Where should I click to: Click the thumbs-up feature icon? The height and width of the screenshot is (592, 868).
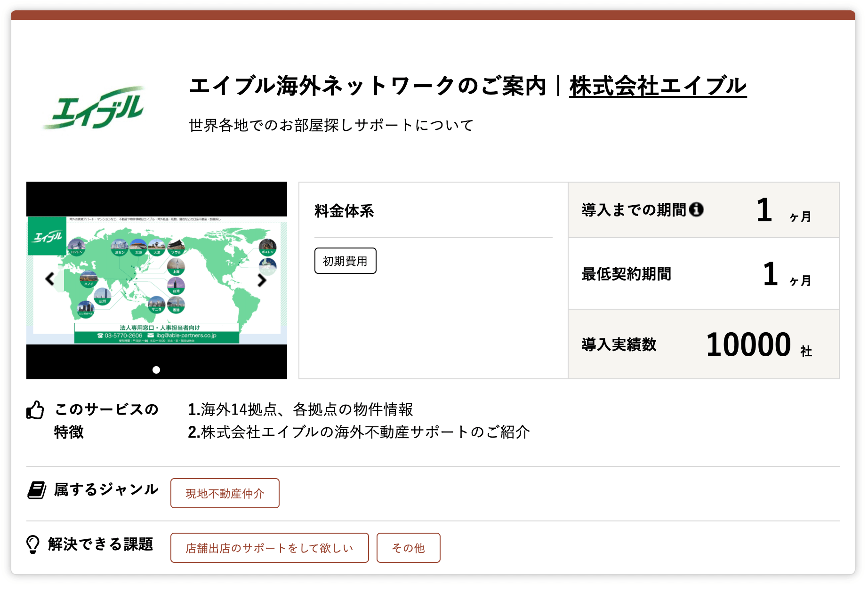click(x=35, y=410)
